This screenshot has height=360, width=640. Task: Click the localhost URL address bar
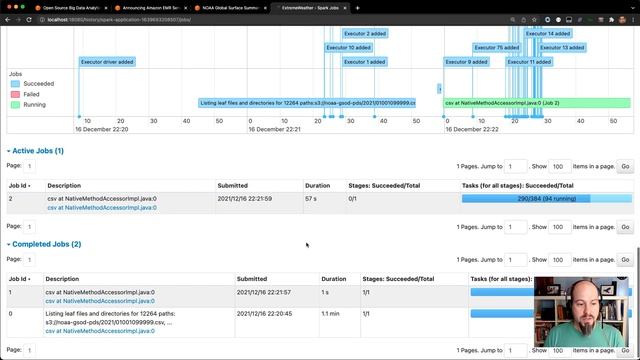click(119, 20)
